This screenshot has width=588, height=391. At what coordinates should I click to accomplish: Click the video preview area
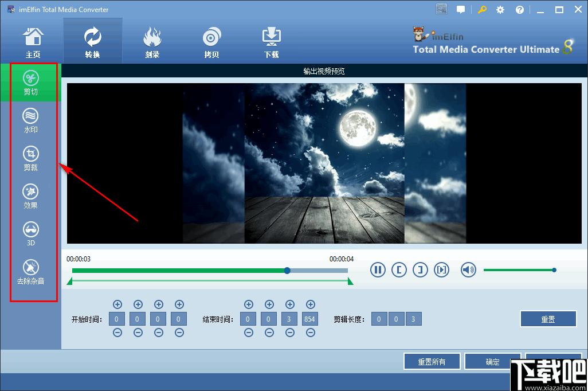pos(324,163)
